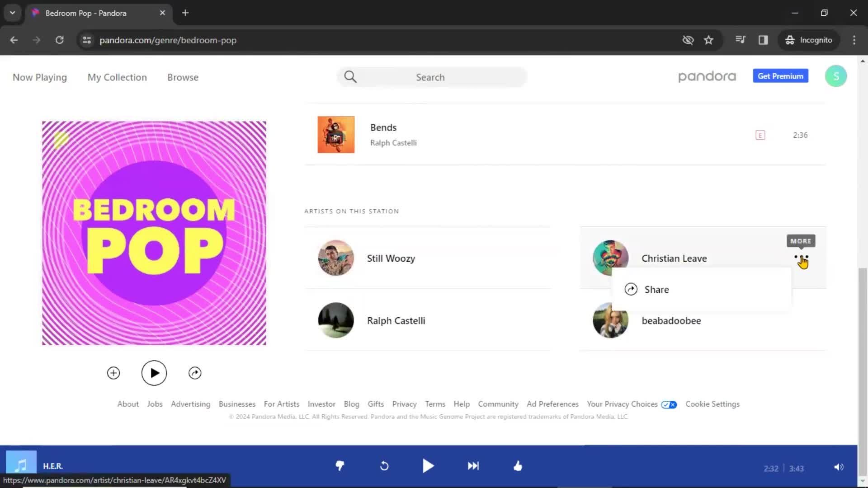Click the Still Woozy artist photo

click(336, 258)
